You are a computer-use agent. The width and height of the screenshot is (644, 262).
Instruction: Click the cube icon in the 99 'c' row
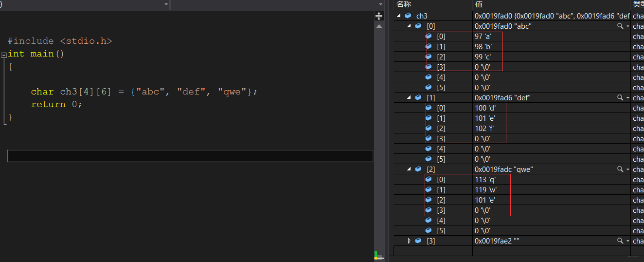pyautogui.click(x=429, y=56)
